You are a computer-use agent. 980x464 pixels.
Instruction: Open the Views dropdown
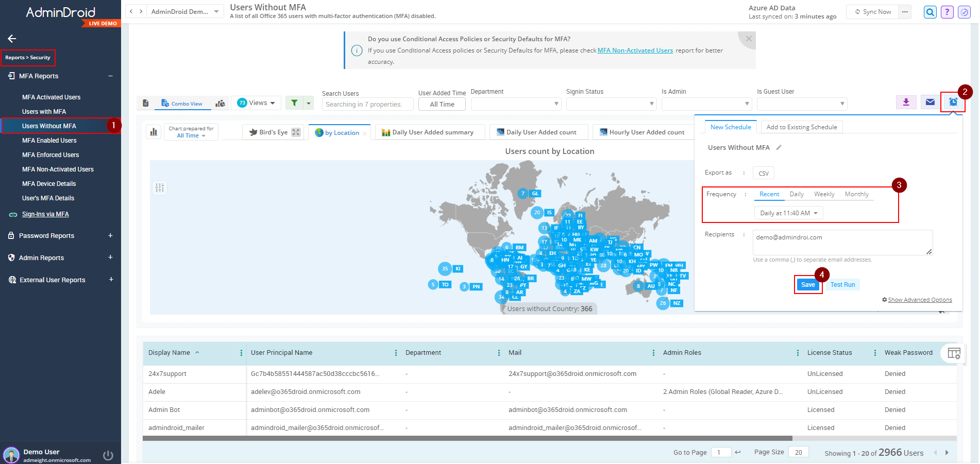(257, 103)
